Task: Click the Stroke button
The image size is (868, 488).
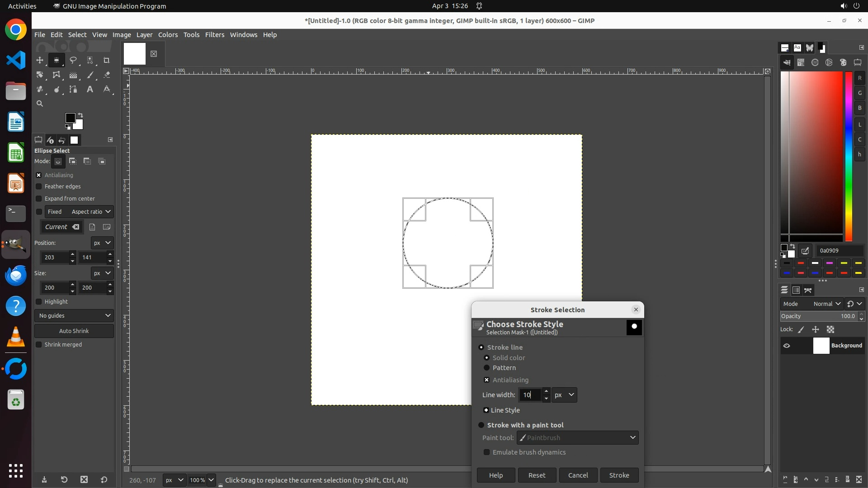Action: (619, 475)
